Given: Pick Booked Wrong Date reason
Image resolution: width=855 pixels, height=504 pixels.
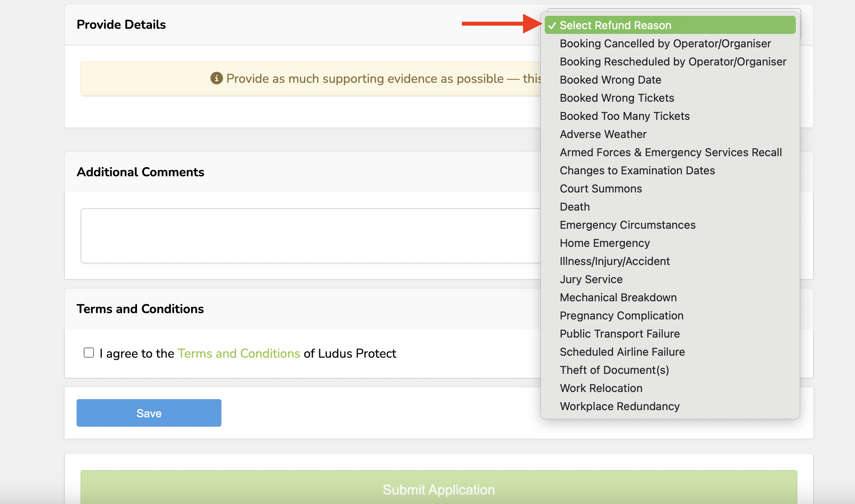Looking at the screenshot, I should point(610,80).
